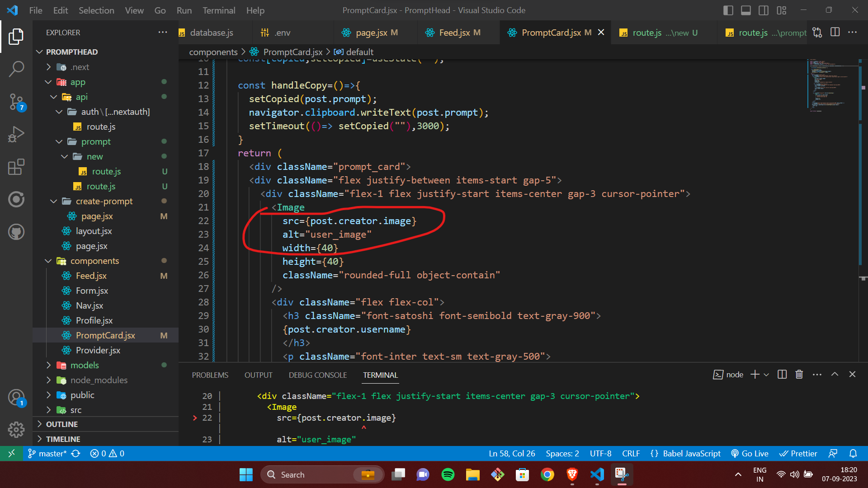868x488 pixels.
Task: Open Search view in the Activity Bar
Action: [x=17, y=68]
